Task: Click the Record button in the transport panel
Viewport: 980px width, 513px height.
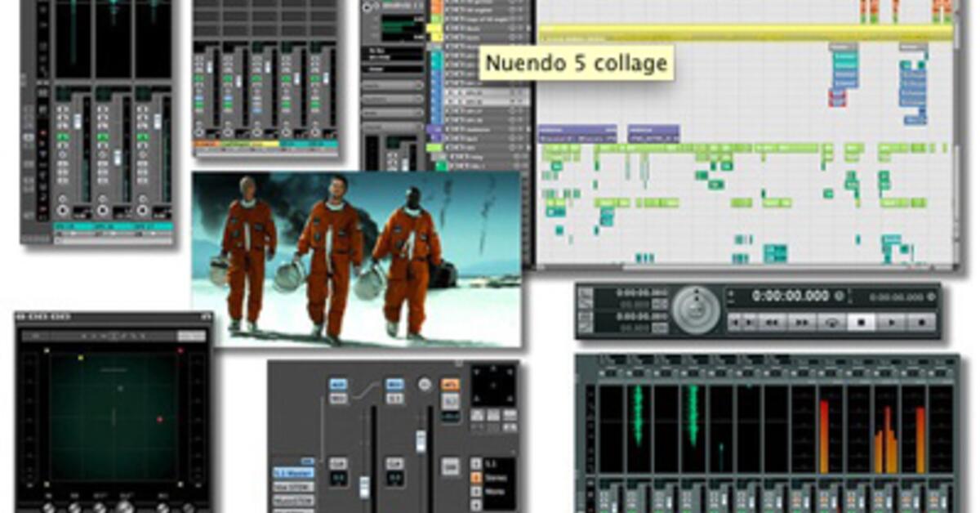Action: (x=921, y=322)
